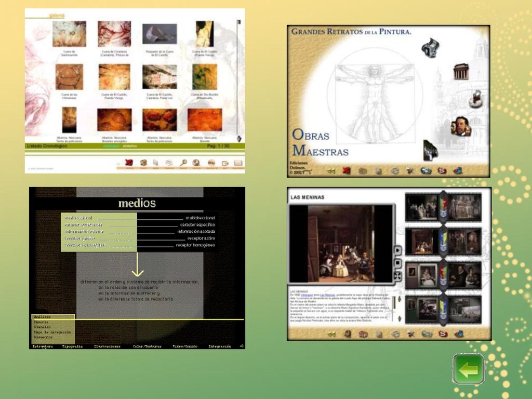Image resolution: width=532 pixels, height=399 pixels.
Task: Click the book icon at gallery toolbar end
Action: click(238, 163)
